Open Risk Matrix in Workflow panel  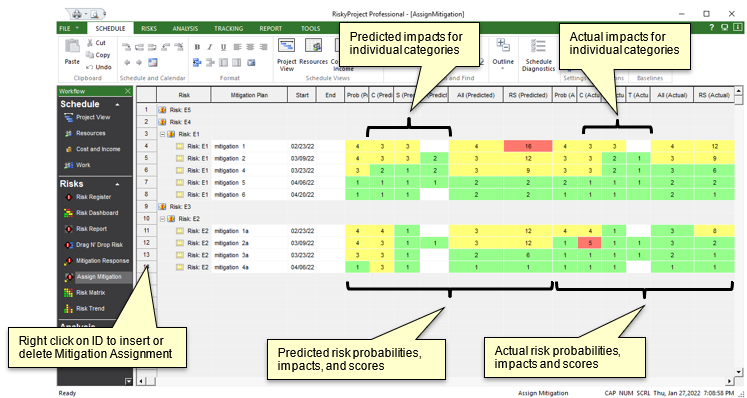coord(84,293)
